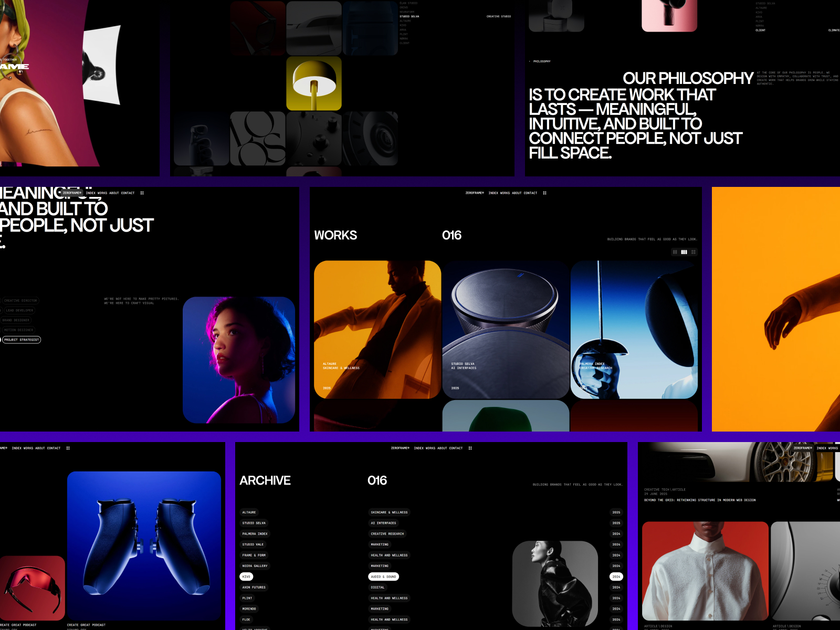Screen dimensions: 840x630
Task: Toggle the MOTION DESIGNER role tag
Action: point(19,330)
